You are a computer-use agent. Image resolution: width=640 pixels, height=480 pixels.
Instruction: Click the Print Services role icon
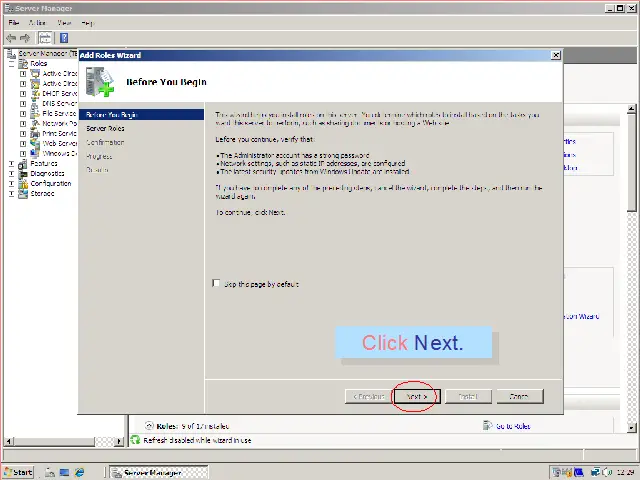(36, 133)
